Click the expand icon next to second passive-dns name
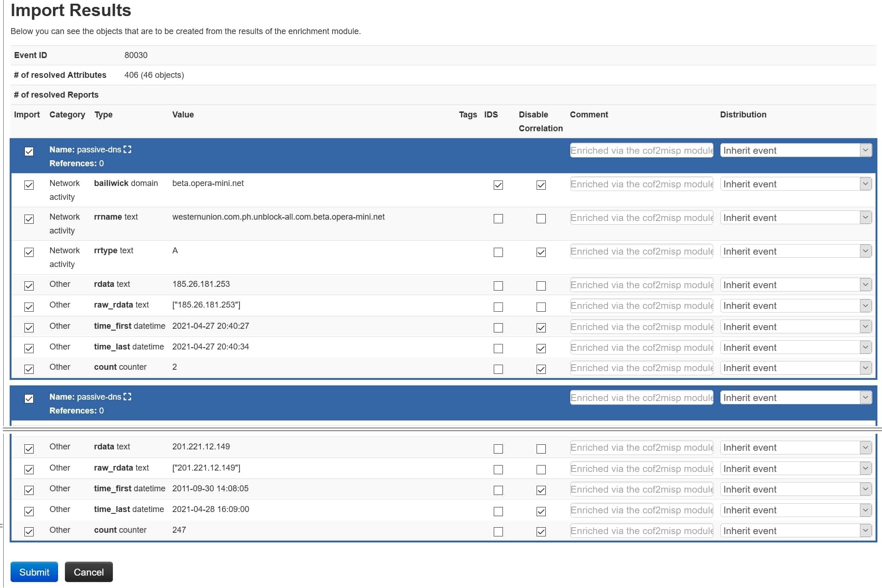 (x=128, y=396)
